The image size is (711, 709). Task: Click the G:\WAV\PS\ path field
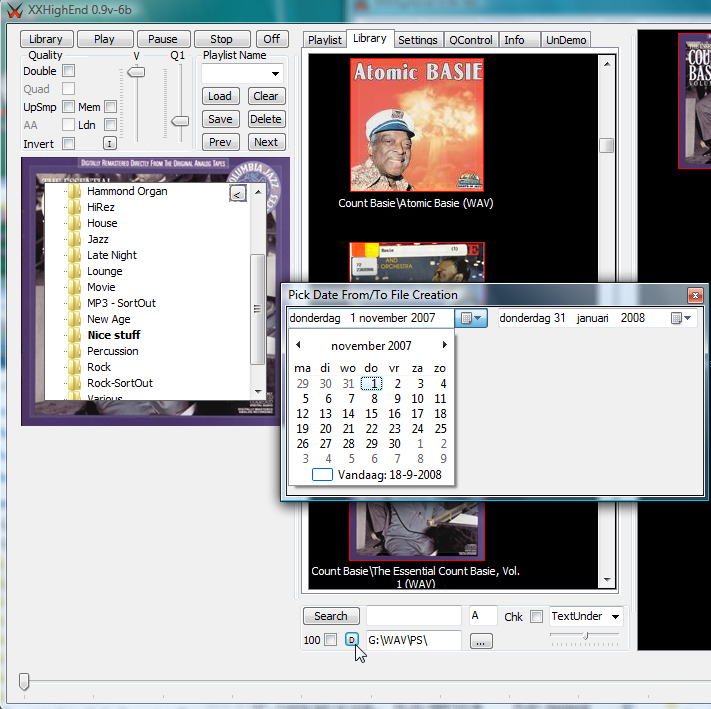pyautogui.click(x=414, y=640)
